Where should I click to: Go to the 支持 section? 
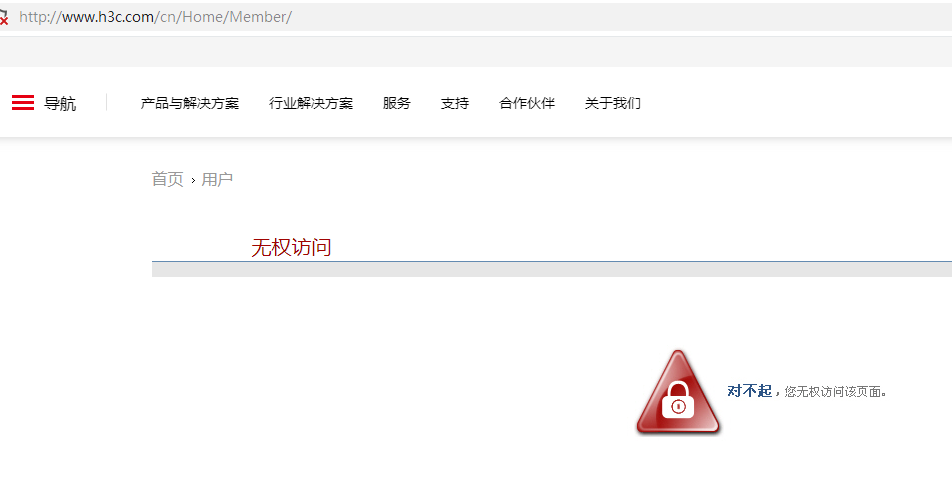(x=455, y=103)
